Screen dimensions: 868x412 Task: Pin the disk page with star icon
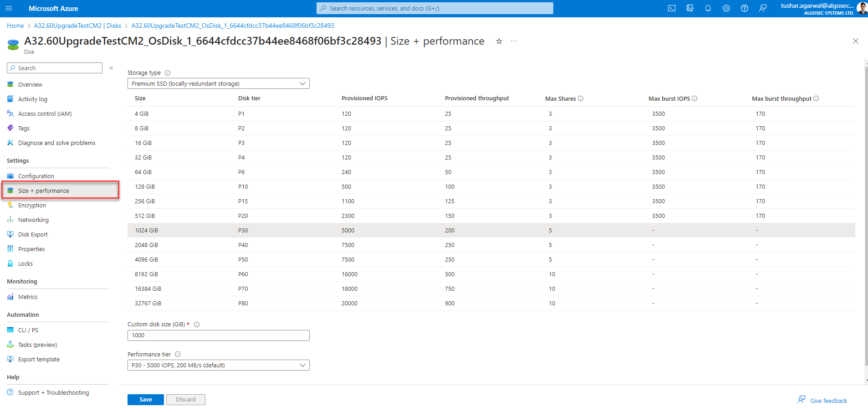[499, 41]
